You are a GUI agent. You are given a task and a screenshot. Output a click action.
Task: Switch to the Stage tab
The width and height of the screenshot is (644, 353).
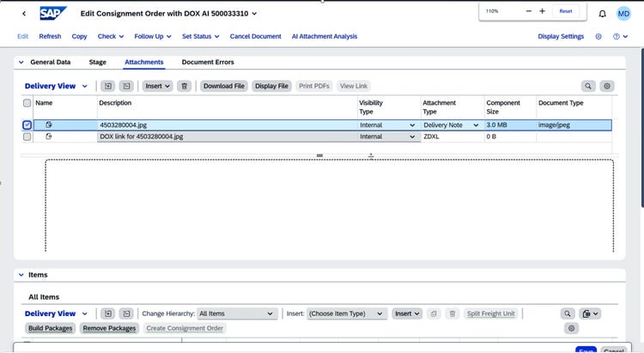click(x=98, y=62)
